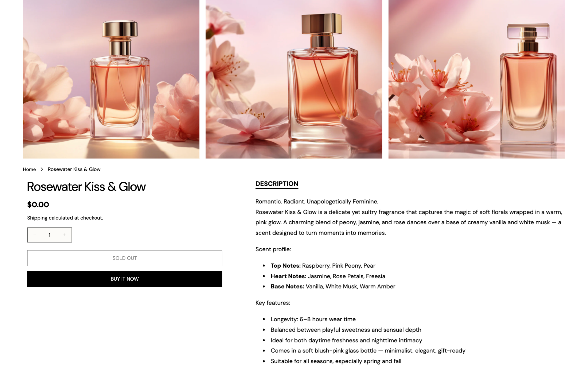Image resolution: width=588 pixels, height=381 pixels.
Task: Open the DESCRIPTION tab
Action: coord(277,184)
